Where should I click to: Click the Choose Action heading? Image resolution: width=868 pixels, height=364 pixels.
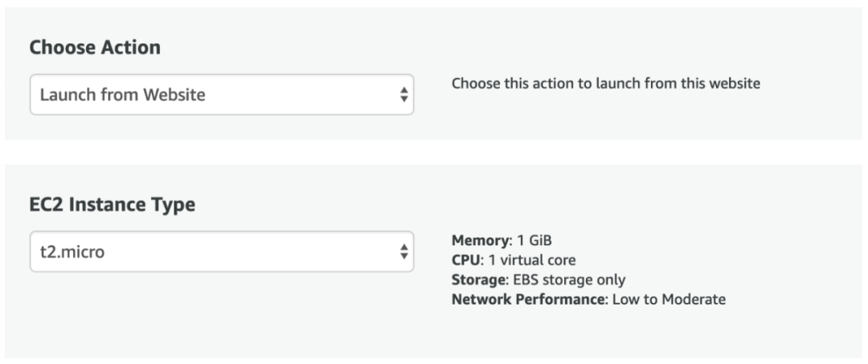click(x=95, y=47)
